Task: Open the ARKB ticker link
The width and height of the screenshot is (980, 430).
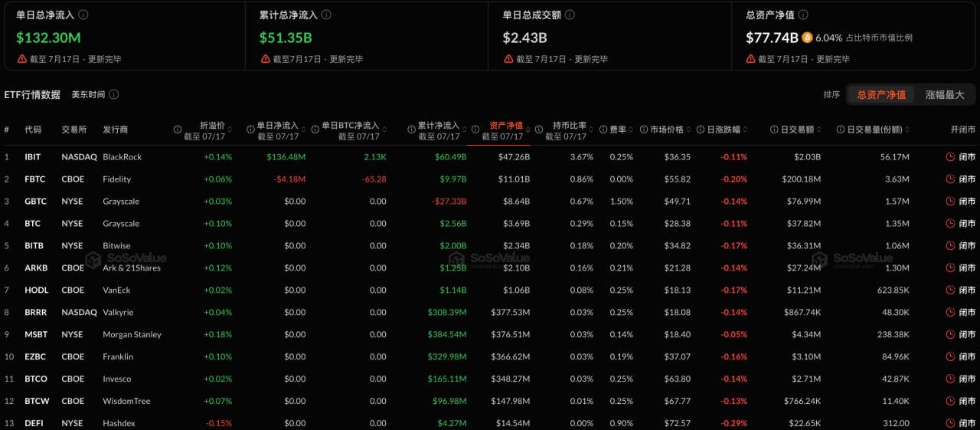Action: 35,268
